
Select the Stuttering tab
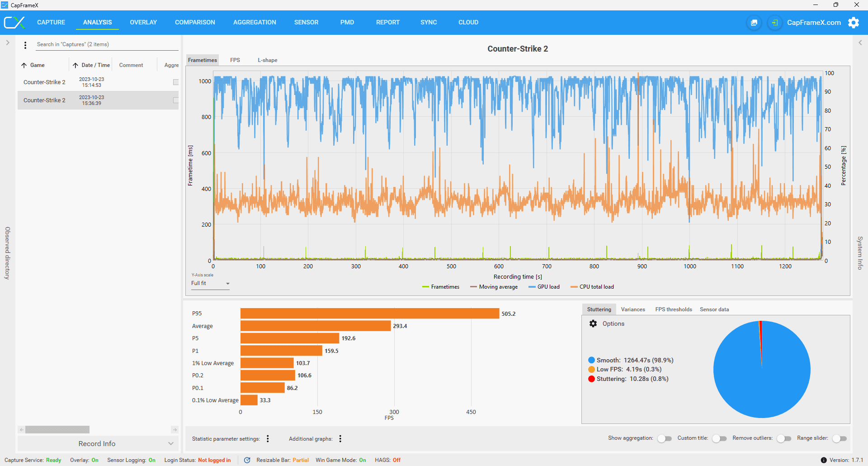point(599,309)
